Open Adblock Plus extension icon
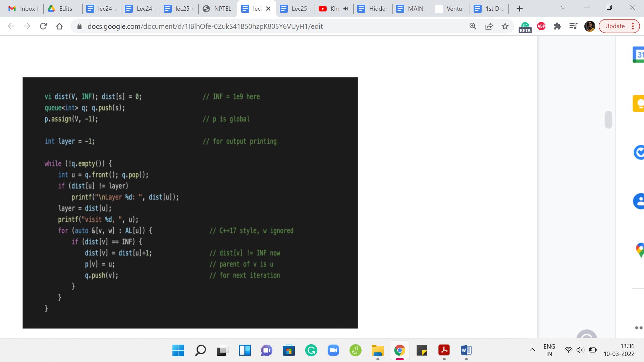This screenshot has width=644, height=362. [x=541, y=26]
